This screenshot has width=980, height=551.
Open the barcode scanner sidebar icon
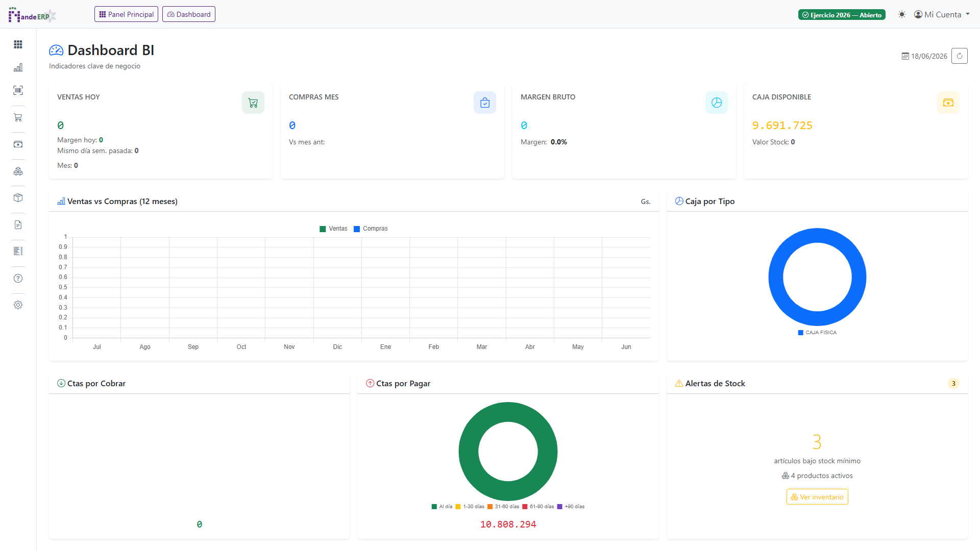pyautogui.click(x=18, y=90)
